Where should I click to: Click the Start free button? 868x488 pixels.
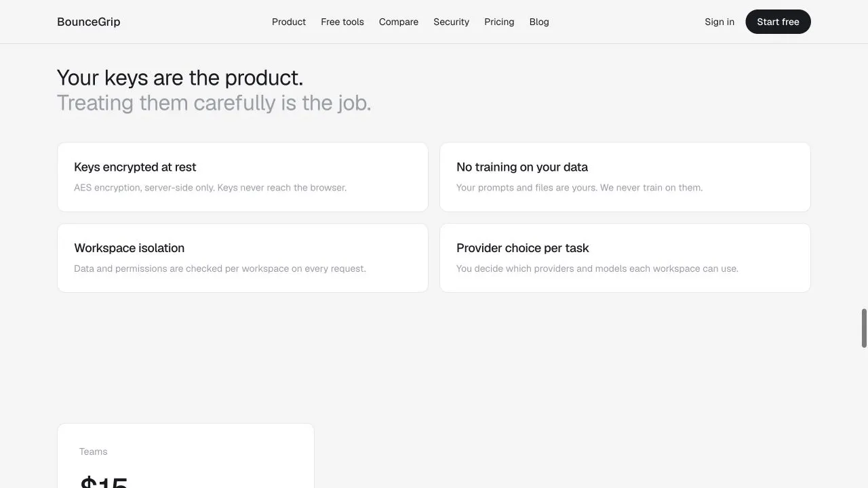[778, 22]
